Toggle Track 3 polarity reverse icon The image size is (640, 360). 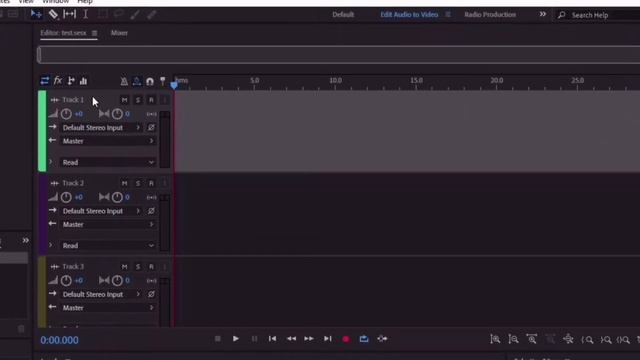pos(151,294)
